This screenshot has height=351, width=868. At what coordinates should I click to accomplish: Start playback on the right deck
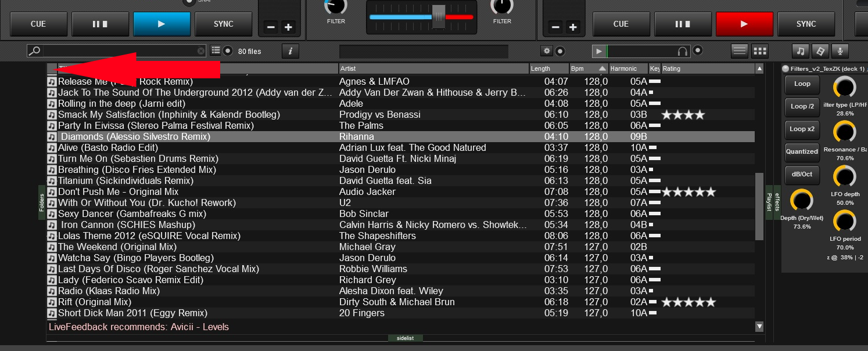(x=744, y=24)
